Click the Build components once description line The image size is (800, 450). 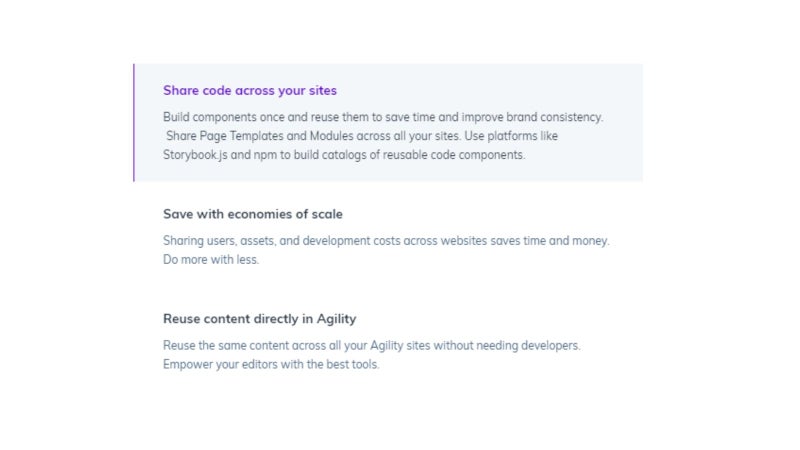click(383, 117)
